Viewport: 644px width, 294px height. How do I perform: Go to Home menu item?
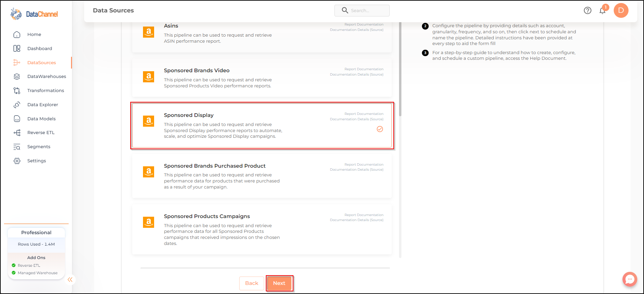pos(34,35)
